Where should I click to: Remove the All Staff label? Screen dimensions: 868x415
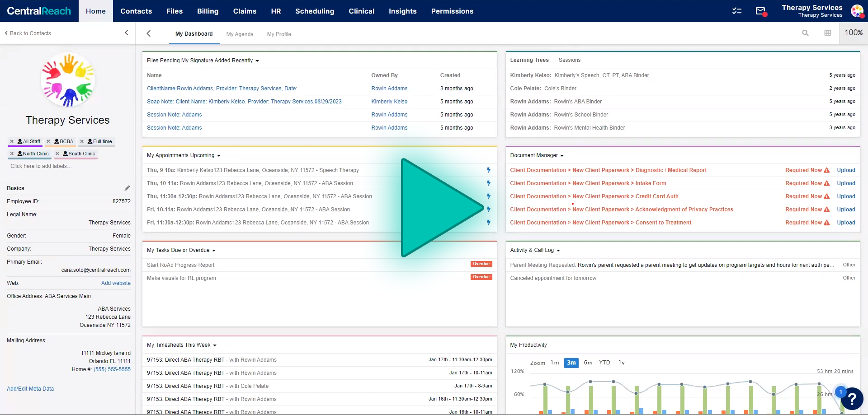pos(12,141)
